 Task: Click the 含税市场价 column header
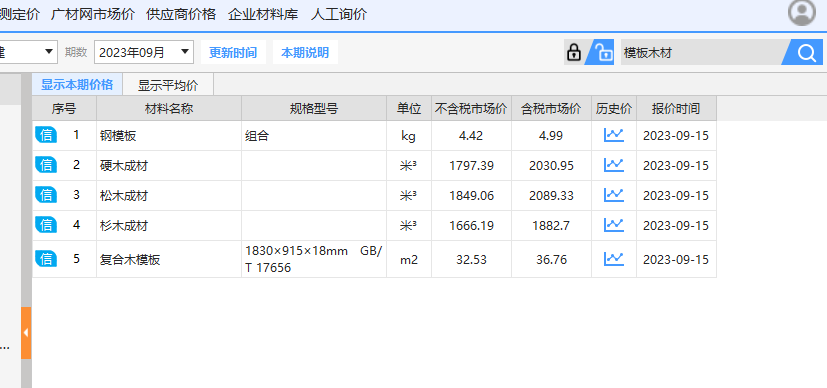tap(551, 109)
